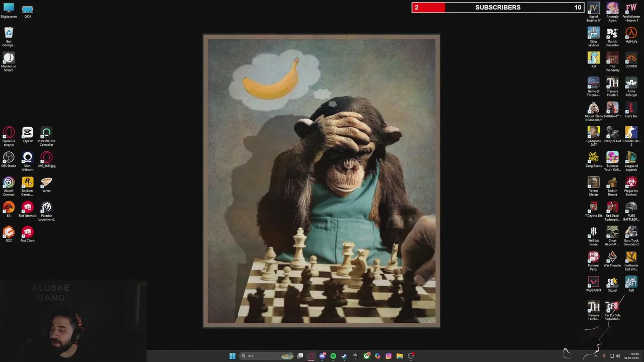Select Mount & Blade II Bannerlord icon
Image resolution: width=644 pixels, height=362 pixels.
[x=594, y=112]
